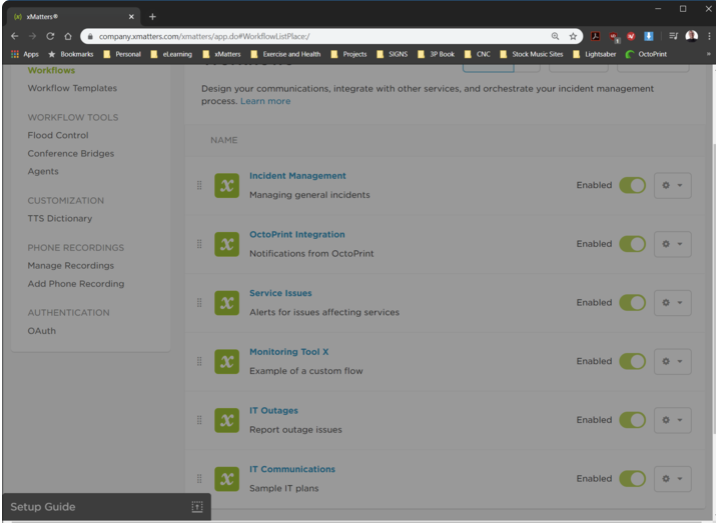Open the IT Communications workflow link

pyautogui.click(x=292, y=469)
